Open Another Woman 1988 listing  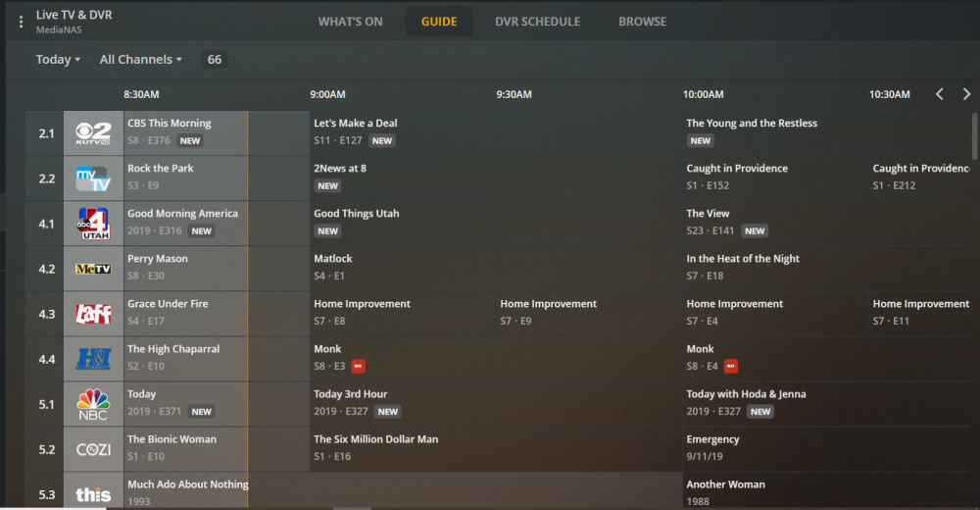click(x=825, y=491)
